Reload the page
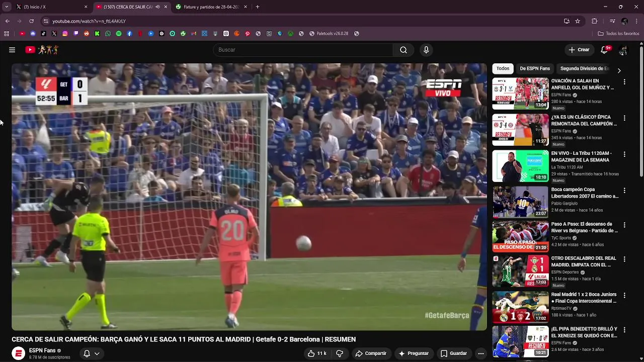The width and height of the screenshot is (644, 362). (x=31, y=21)
